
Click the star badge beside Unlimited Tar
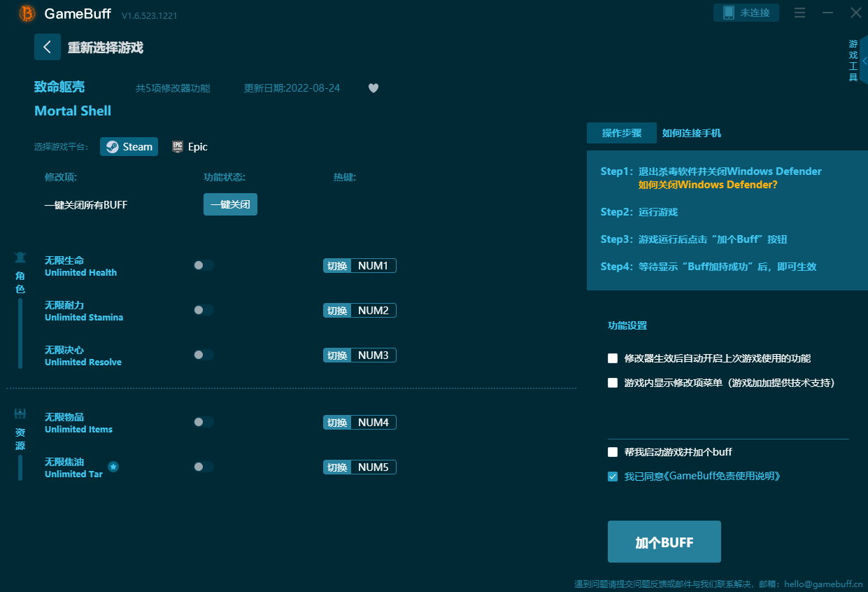coord(113,467)
